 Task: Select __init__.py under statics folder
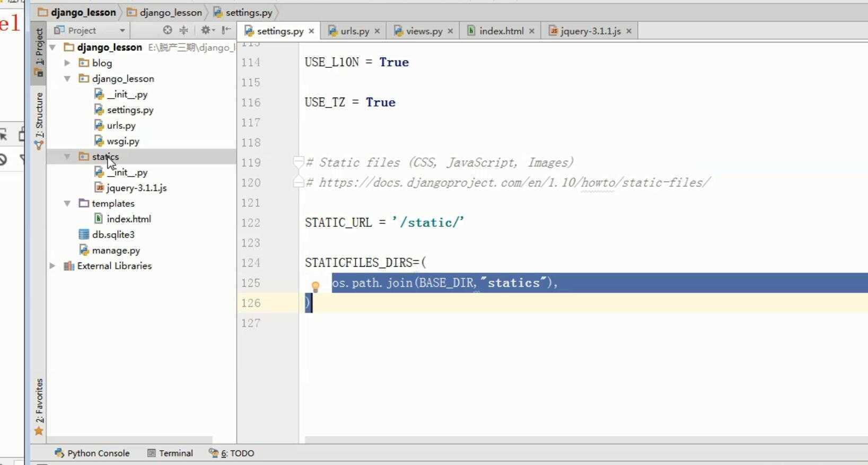click(127, 172)
